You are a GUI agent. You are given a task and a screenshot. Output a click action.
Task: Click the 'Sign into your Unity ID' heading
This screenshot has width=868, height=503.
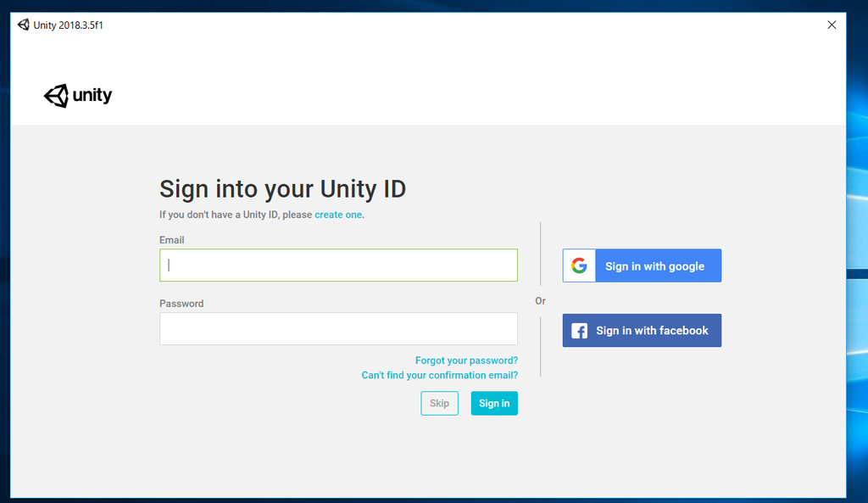283,189
